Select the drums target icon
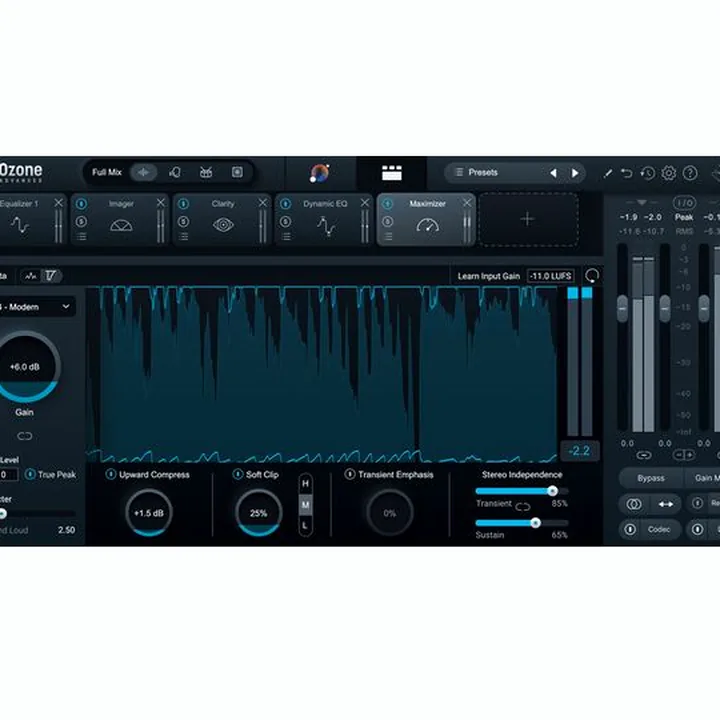Screen dimensions: 720x720 click(206, 173)
